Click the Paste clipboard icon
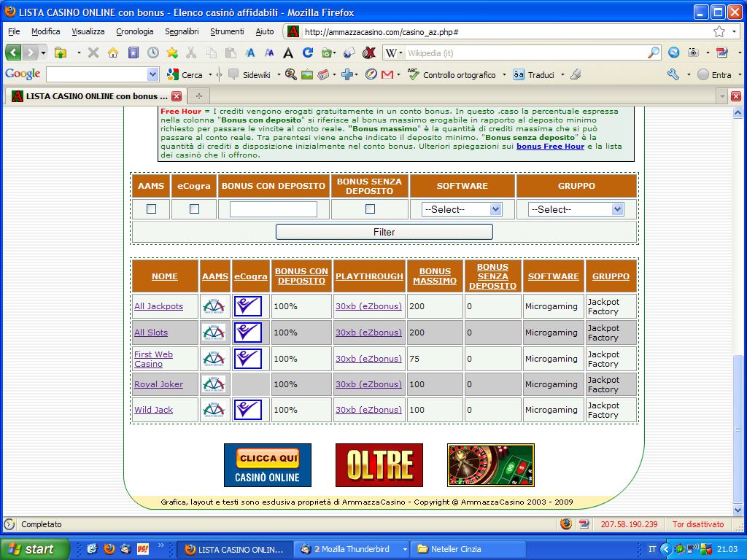 click(231, 52)
